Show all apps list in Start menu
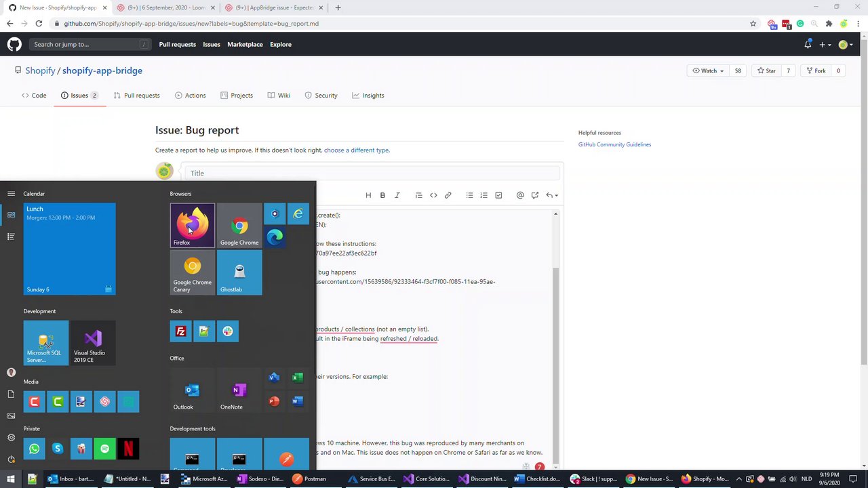This screenshot has height=488, width=868. point(11,237)
